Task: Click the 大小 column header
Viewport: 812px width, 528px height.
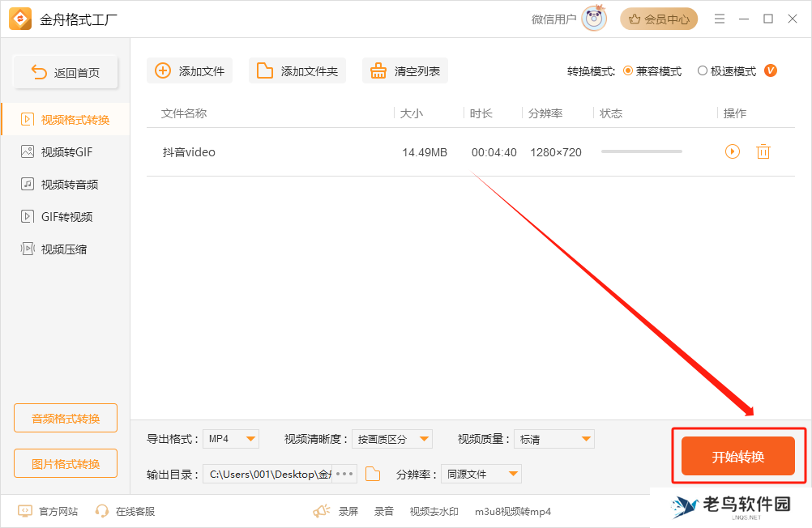Action: click(412, 113)
